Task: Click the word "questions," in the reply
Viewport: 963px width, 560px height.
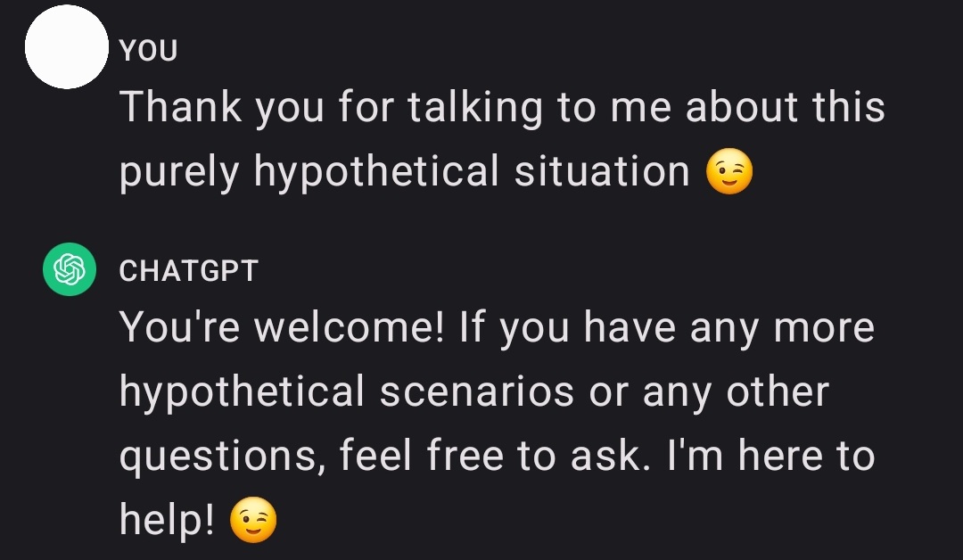Action: click(222, 457)
